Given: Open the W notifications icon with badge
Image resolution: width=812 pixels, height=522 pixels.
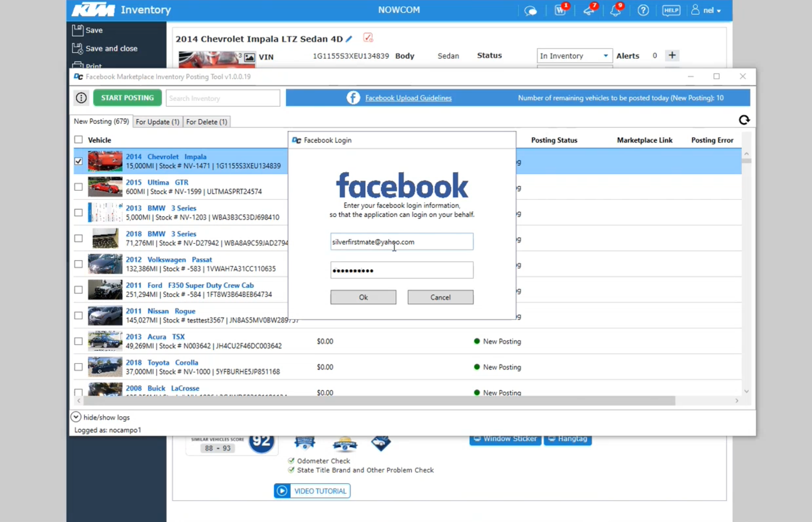Looking at the screenshot, I should (x=561, y=10).
